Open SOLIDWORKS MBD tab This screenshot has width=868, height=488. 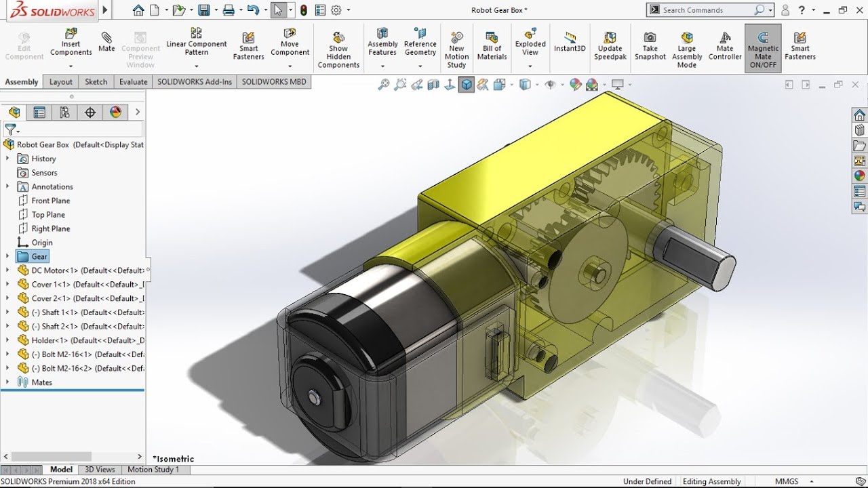click(x=274, y=82)
